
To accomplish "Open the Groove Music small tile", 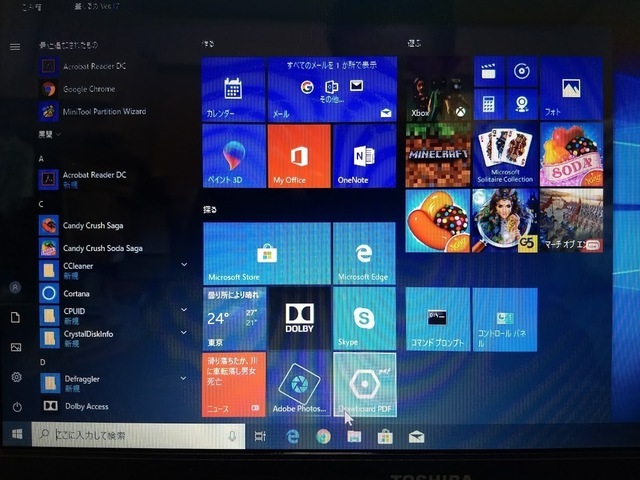I will coord(522,72).
